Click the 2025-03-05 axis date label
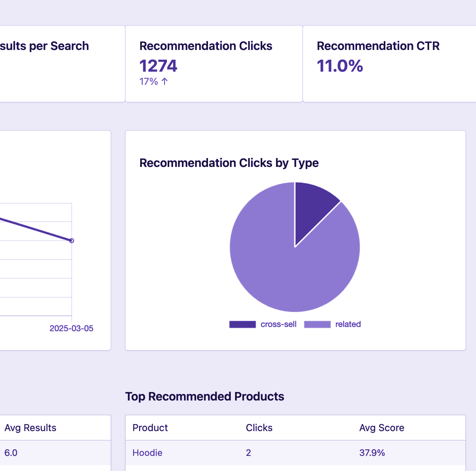476x471 pixels. coord(71,328)
